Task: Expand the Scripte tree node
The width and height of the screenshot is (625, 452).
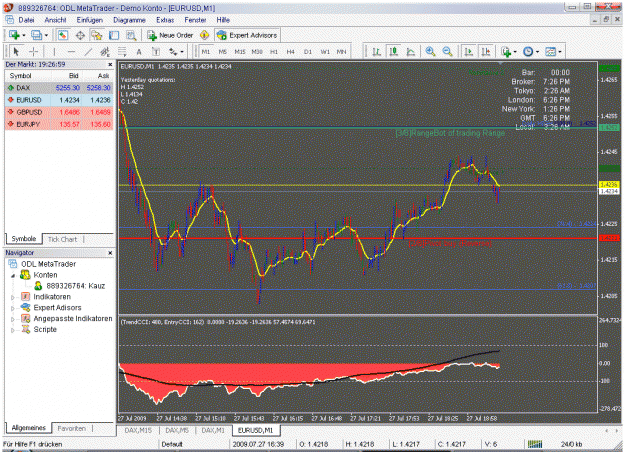Action: (x=13, y=330)
